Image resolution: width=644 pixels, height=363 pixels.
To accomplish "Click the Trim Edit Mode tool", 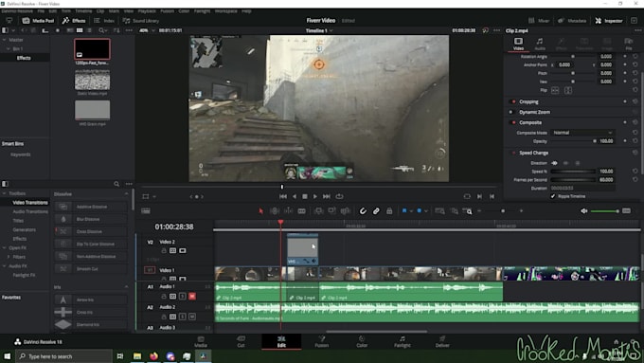I will coord(275,211).
